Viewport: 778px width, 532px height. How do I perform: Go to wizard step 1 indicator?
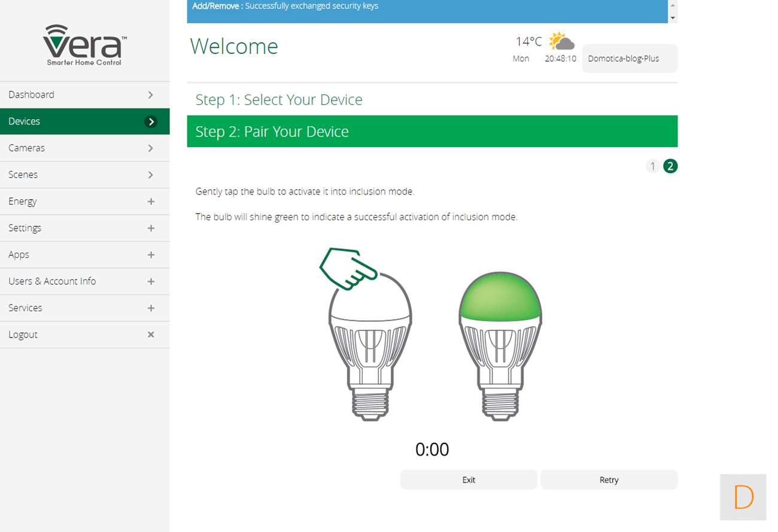(652, 166)
